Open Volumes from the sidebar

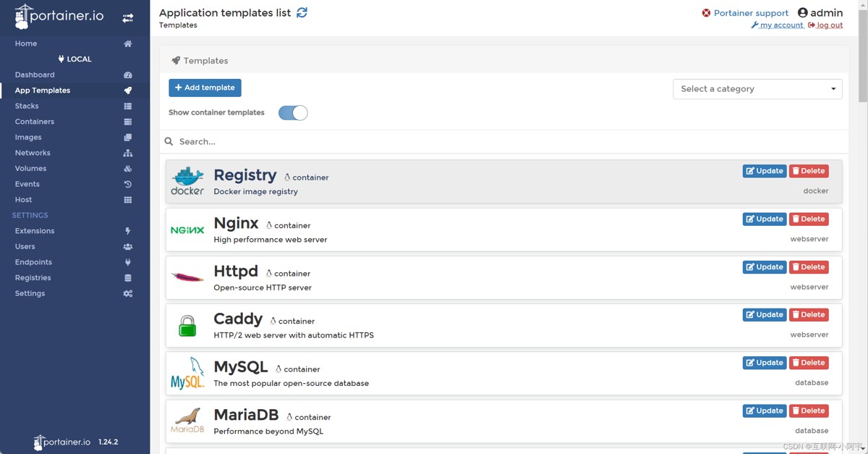(x=30, y=169)
